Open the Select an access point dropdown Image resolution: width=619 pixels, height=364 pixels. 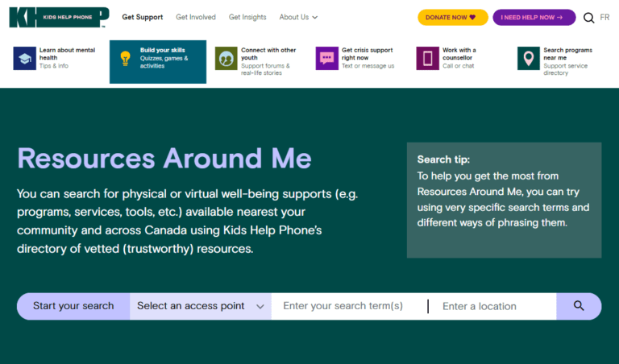click(201, 306)
